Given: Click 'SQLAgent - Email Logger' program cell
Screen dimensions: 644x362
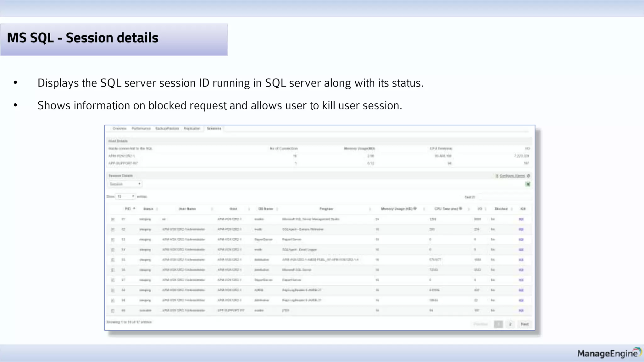Looking at the screenshot, I should pos(299,250).
